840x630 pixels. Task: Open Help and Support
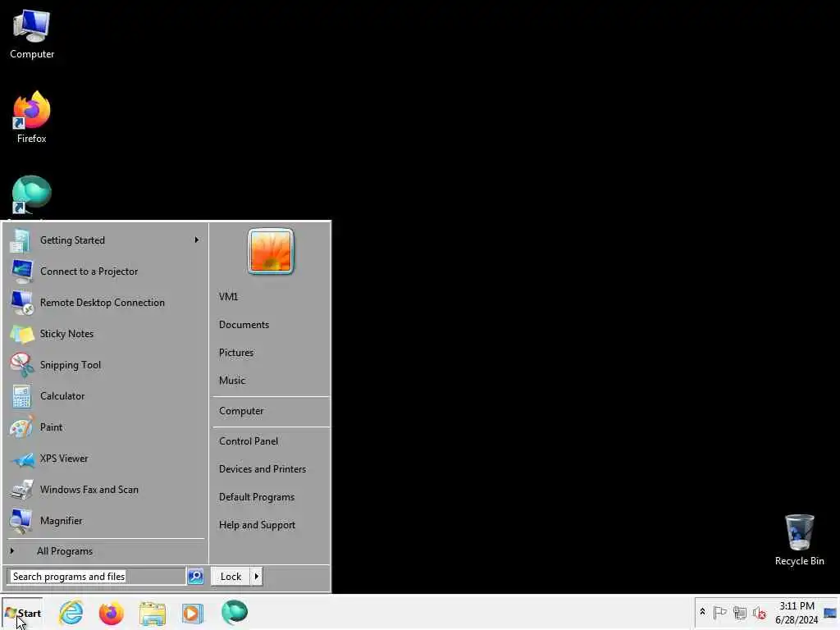pos(257,525)
